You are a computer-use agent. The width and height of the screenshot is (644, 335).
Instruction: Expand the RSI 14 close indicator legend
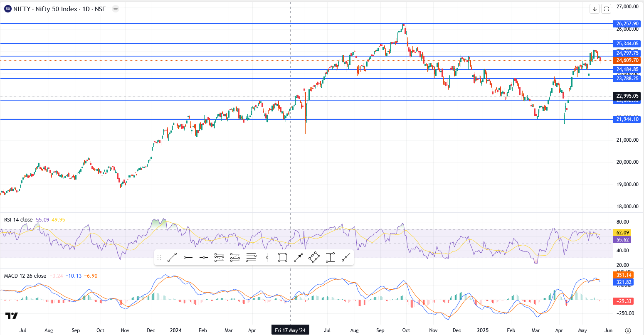18,219
